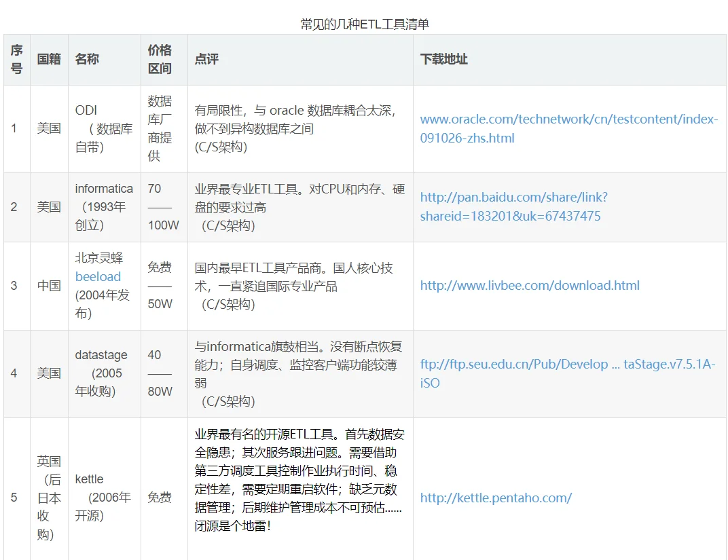The image size is (728, 560).
Task: Click the 中国 nationality cell
Action: tap(49, 286)
